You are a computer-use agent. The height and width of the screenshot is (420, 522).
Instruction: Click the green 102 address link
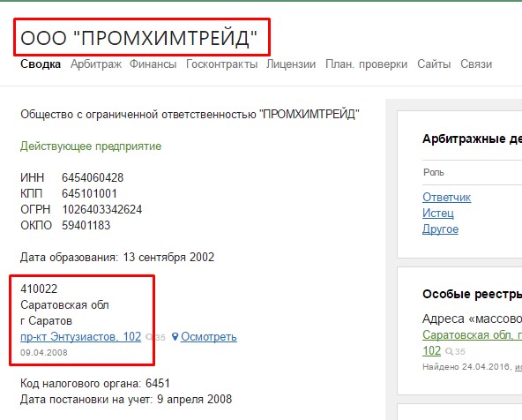point(431,350)
